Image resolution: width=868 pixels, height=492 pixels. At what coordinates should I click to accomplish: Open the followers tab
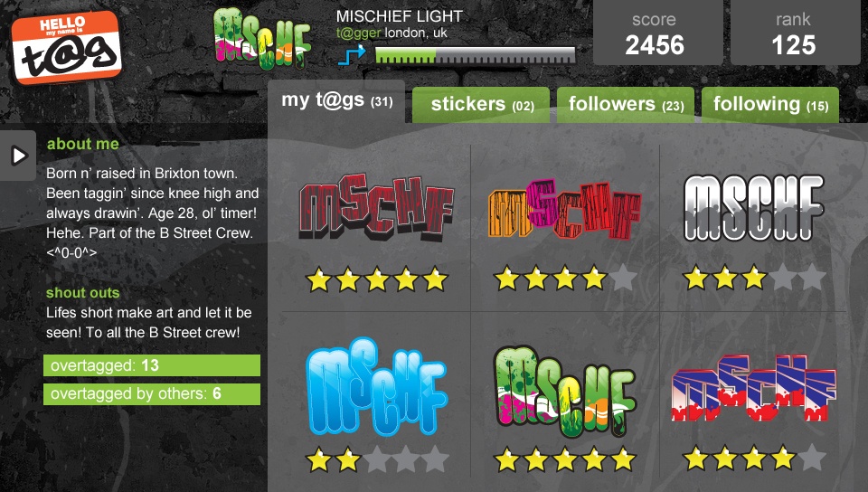click(x=626, y=104)
